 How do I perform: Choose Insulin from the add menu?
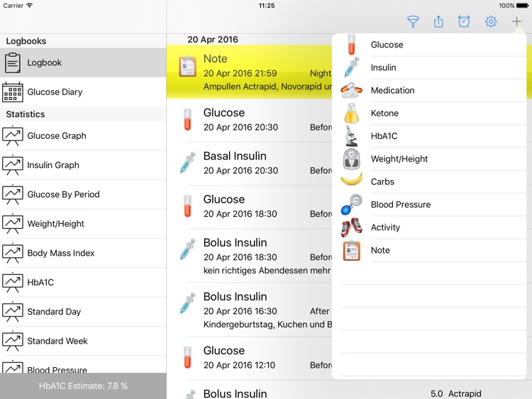point(429,67)
